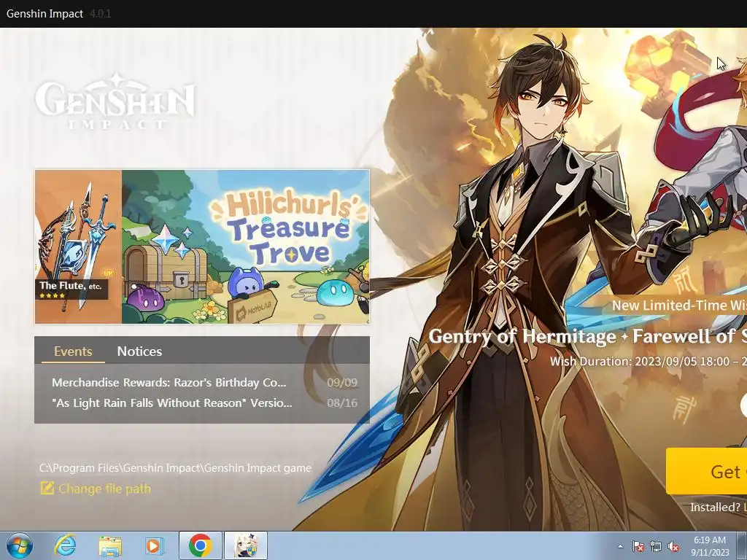Open Action Center flag tray icon
The image size is (747, 560).
point(638,546)
